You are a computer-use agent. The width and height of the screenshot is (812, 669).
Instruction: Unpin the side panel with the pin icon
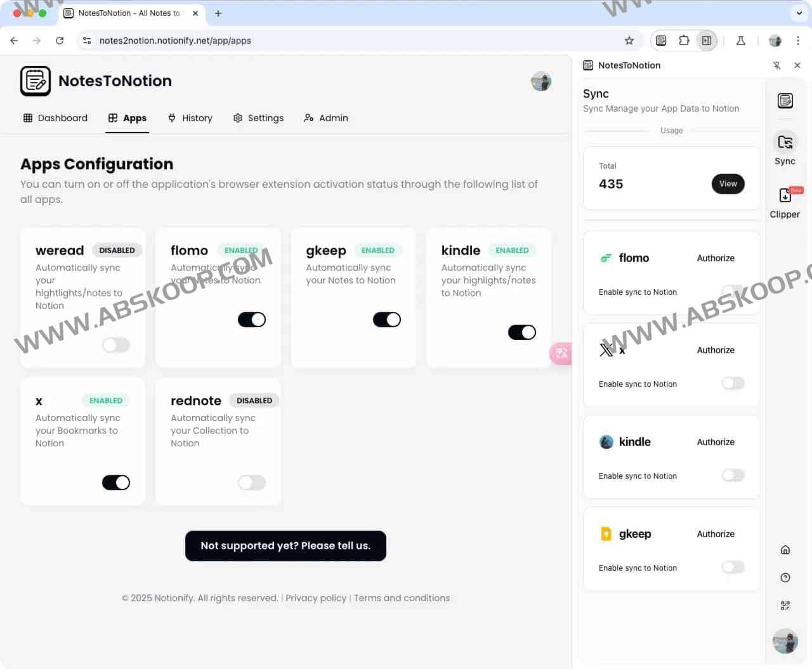click(x=776, y=65)
